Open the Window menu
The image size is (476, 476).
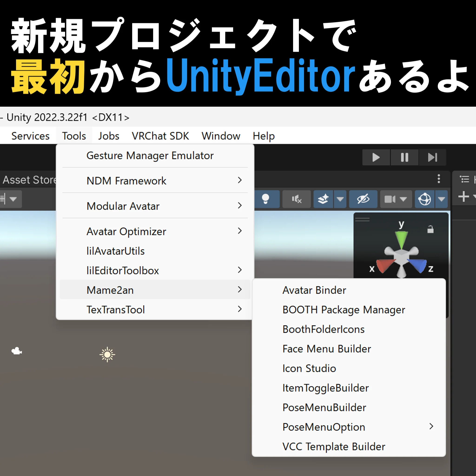coord(221,136)
